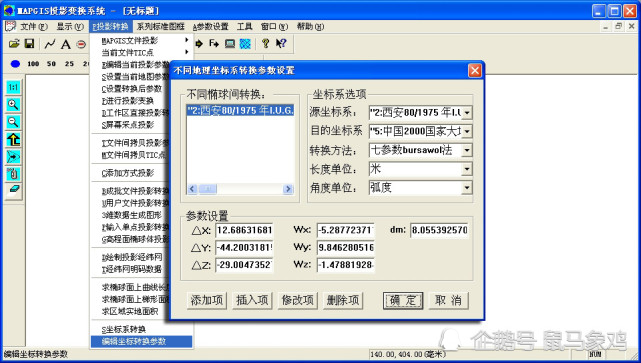Click the 50 scale value in toolbar
The image size is (641, 363).
51,64
